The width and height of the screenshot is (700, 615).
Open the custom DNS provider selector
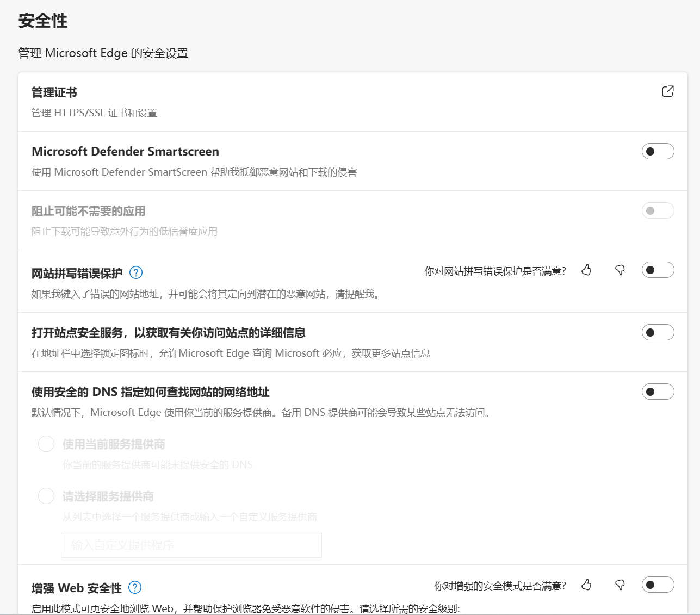[191, 544]
